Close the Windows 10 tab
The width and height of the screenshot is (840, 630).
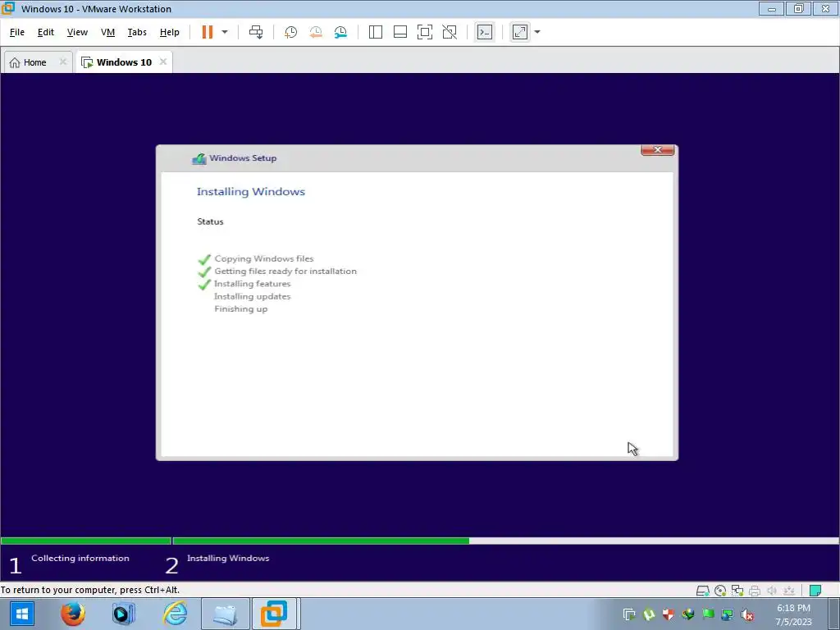163,62
